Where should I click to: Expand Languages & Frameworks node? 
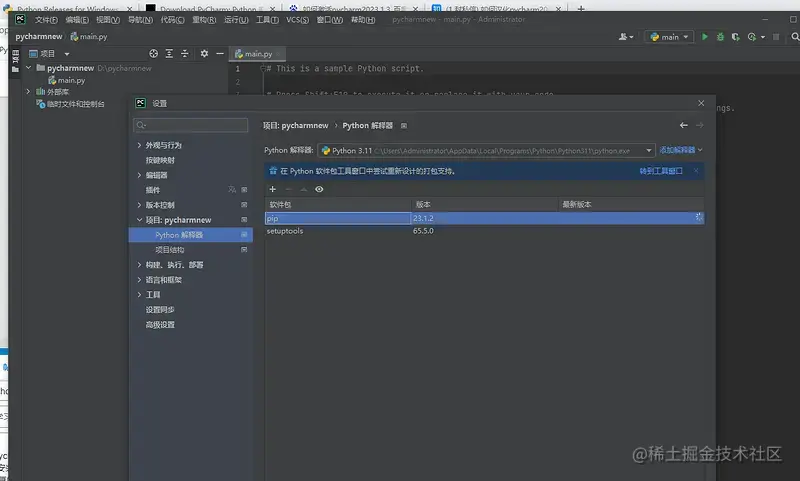click(139, 280)
